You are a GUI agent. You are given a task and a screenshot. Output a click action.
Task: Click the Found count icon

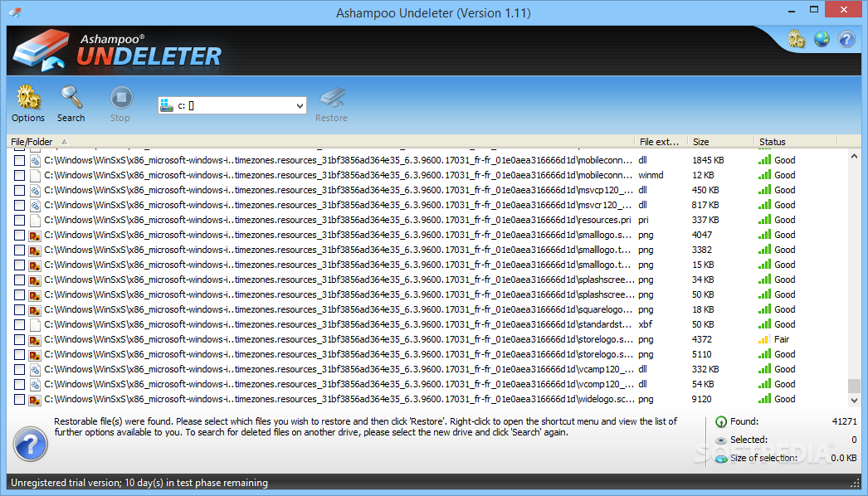[x=721, y=422]
